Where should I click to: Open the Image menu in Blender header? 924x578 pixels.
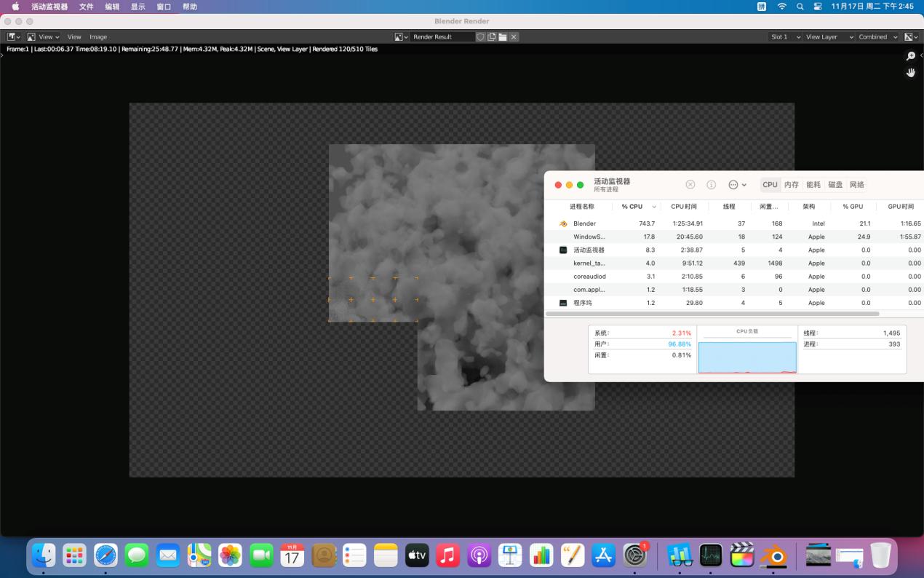(x=98, y=37)
